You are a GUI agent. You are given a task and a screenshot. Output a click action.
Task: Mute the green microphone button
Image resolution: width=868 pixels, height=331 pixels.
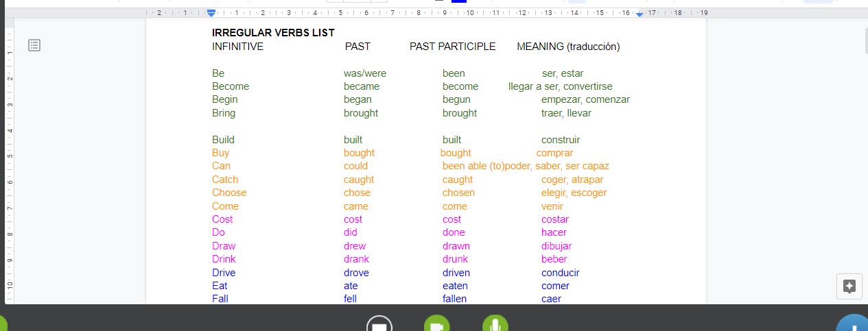[x=495, y=325]
